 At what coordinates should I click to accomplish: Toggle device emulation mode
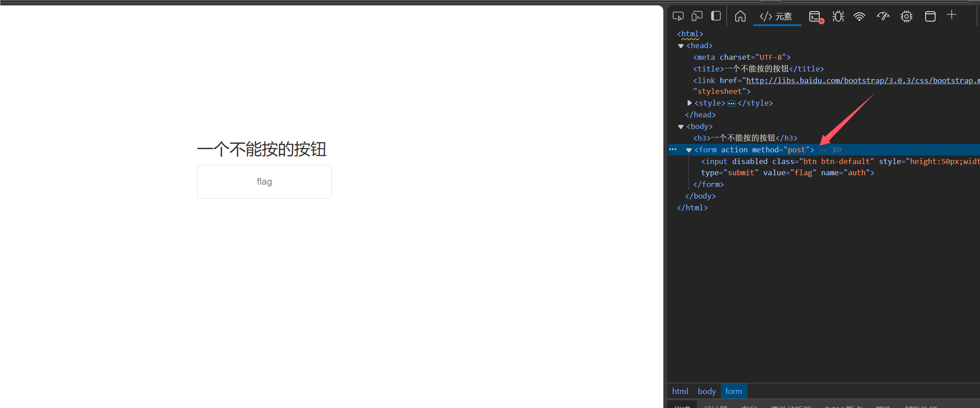pos(697,17)
